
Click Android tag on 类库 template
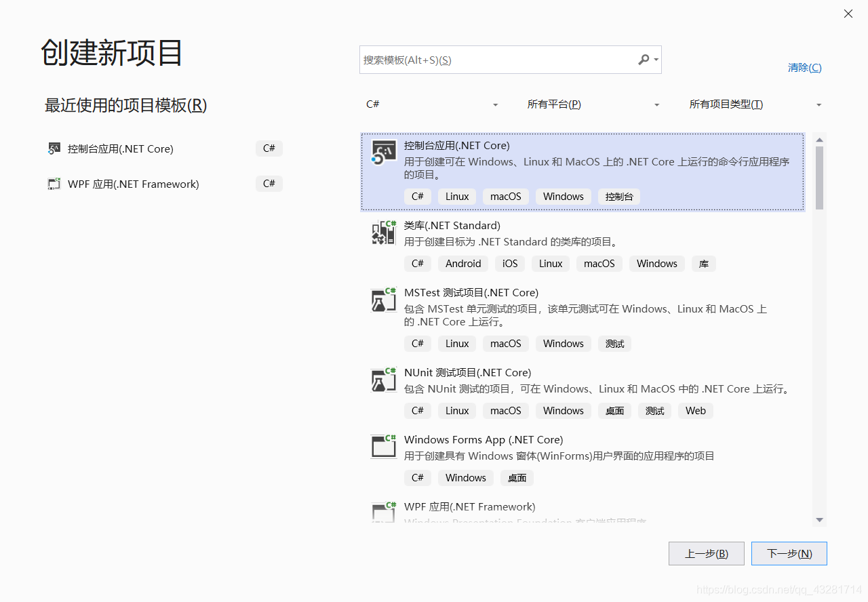point(463,264)
